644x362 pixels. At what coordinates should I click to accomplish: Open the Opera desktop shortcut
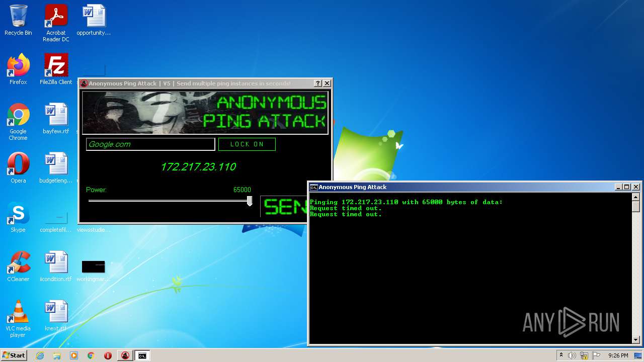tap(18, 168)
